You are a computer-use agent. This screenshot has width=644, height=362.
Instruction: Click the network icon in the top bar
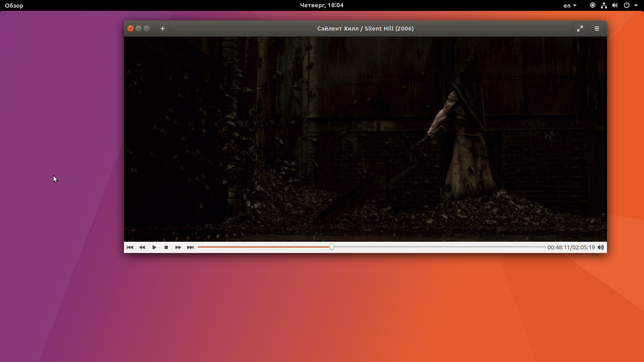click(x=603, y=5)
